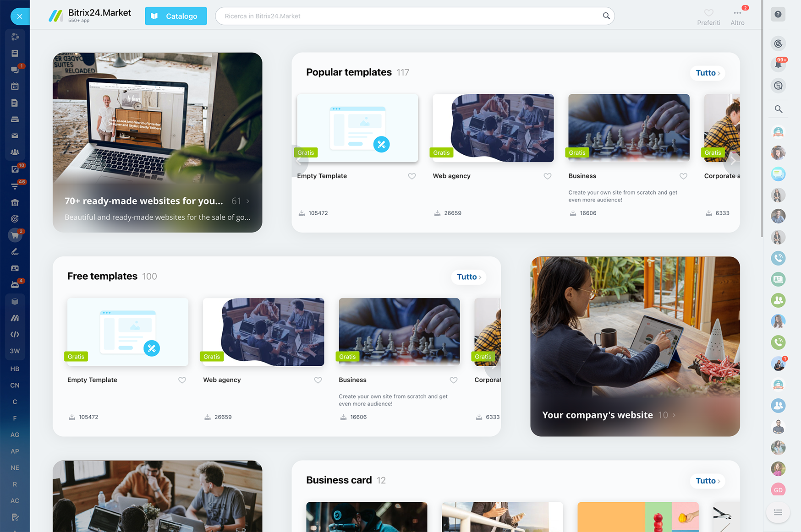Open the Preferiti menu item
801x532 pixels.
(708, 17)
